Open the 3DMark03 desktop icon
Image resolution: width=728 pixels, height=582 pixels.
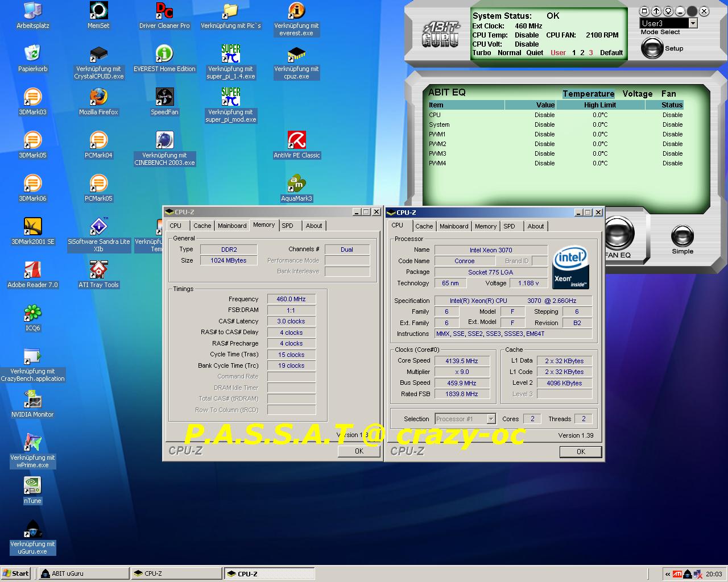pos(32,102)
